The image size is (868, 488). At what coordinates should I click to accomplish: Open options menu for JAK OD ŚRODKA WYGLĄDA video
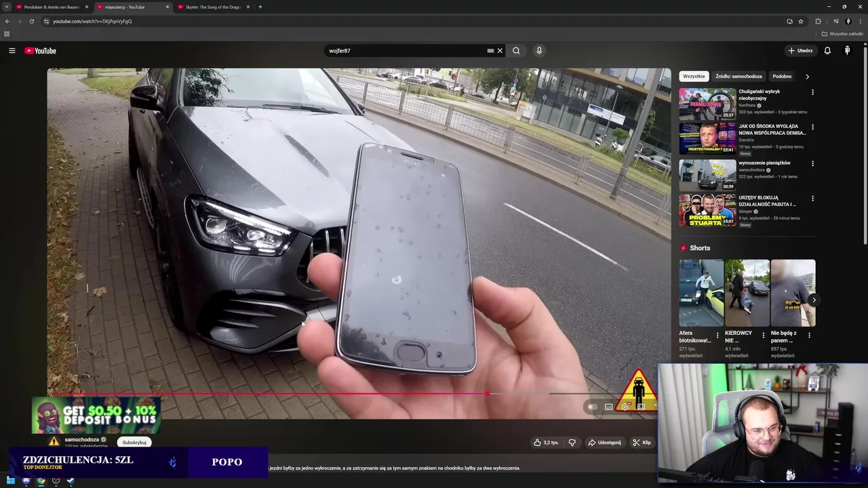click(812, 127)
